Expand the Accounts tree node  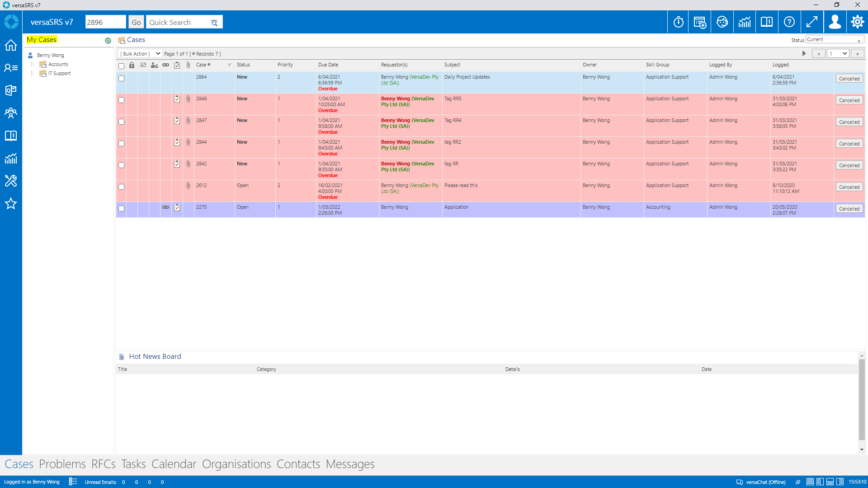32,64
